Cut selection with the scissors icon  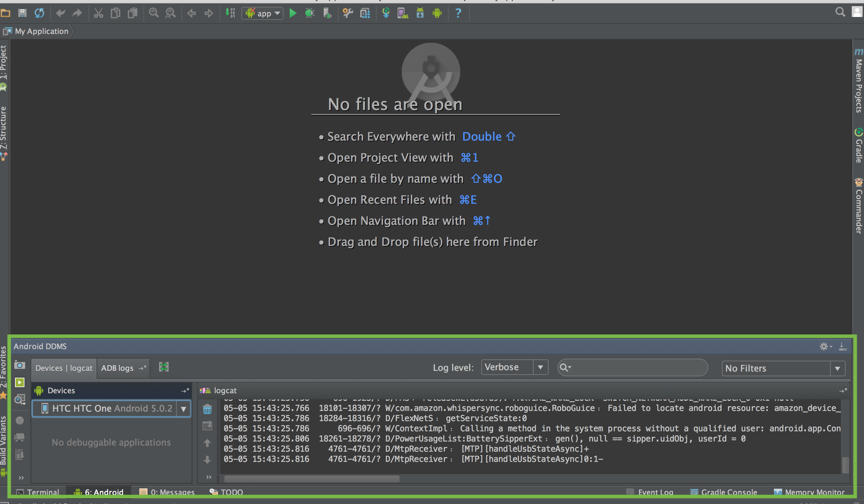tap(99, 13)
